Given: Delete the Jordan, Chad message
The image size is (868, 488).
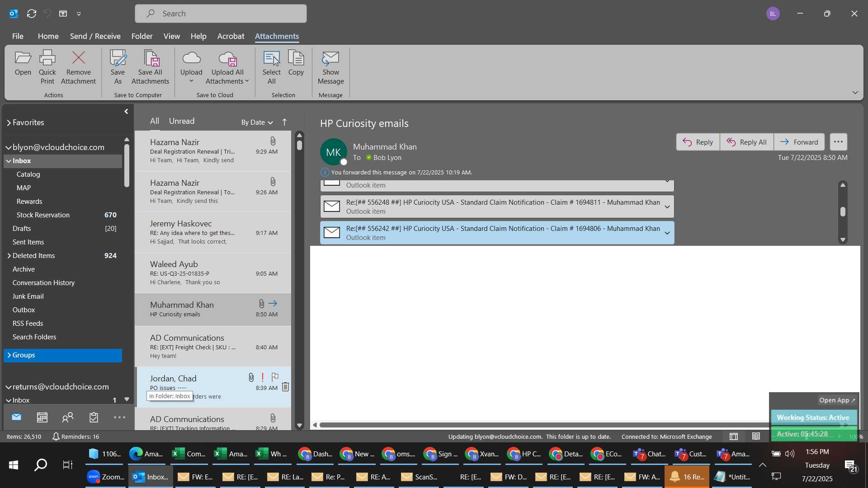Looking at the screenshot, I should coord(285,387).
